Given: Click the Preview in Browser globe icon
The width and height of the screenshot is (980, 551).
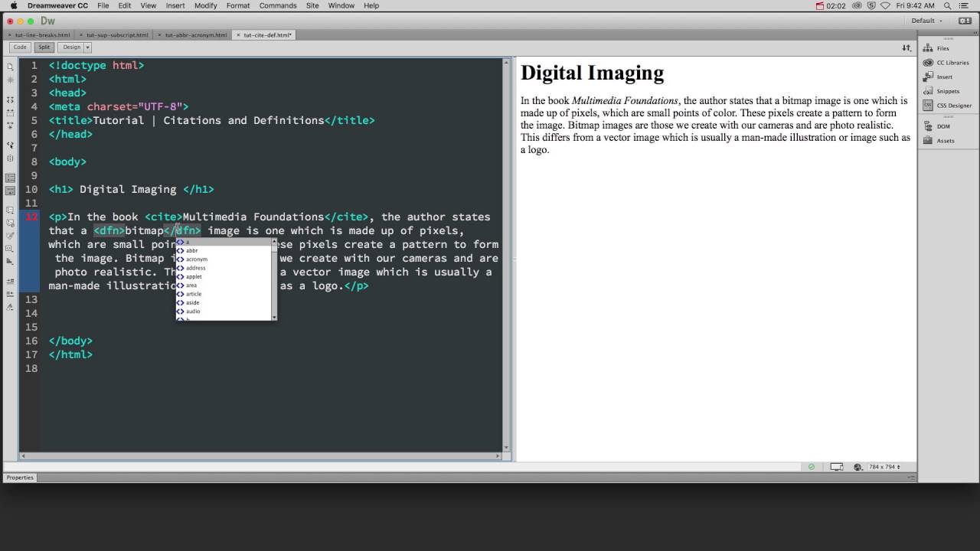Looking at the screenshot, I should coord(857,467).
